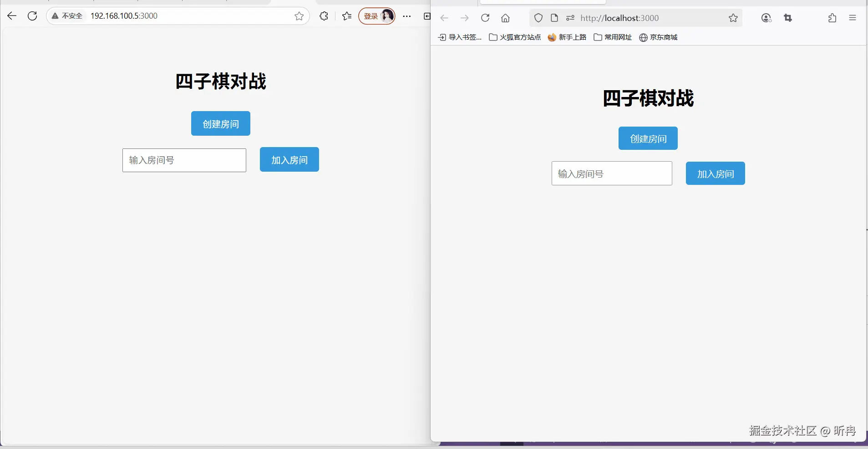Open the 登录 profile button in Edge
This screenshot has width=868, height=449.
click(377, 16)
